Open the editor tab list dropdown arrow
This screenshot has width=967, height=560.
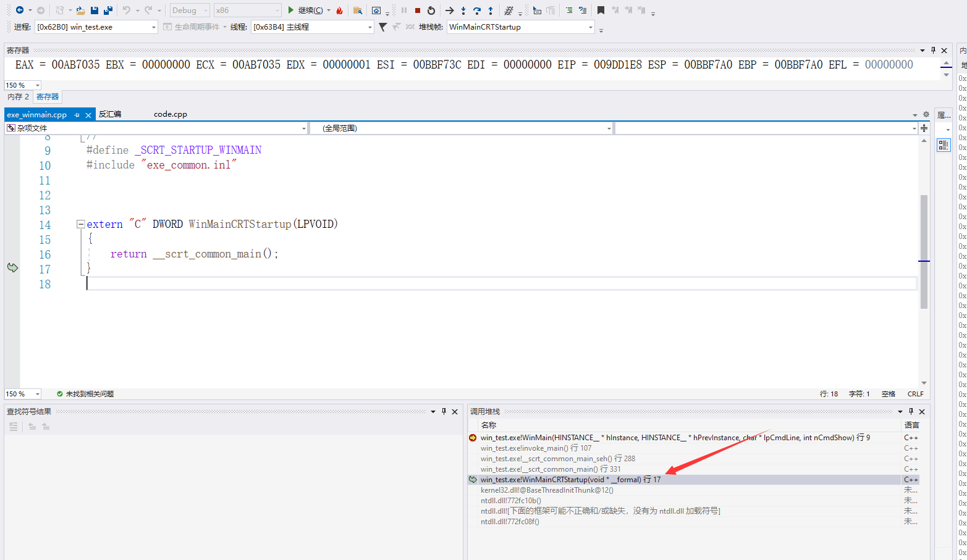915,115
